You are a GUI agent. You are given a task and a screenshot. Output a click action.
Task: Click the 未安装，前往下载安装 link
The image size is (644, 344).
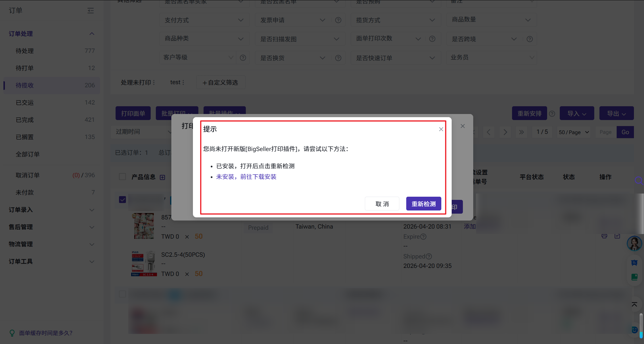coord(246,177)
